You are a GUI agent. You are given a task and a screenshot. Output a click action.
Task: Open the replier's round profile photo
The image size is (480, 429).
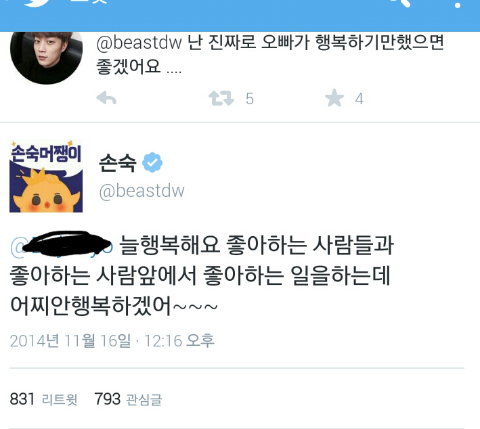[x=46, y=57]
